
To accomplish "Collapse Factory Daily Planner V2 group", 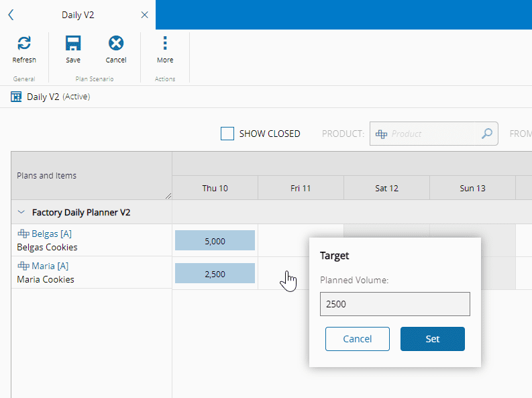I will coord(21,212).
